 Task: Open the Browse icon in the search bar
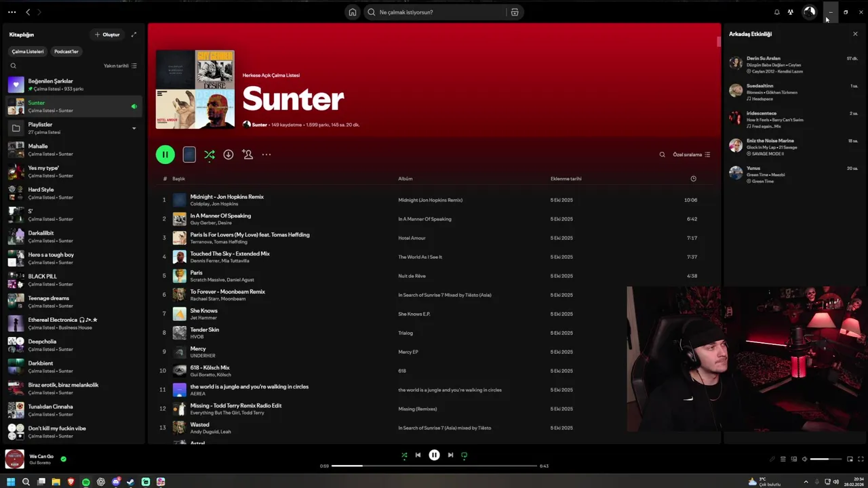515,12
